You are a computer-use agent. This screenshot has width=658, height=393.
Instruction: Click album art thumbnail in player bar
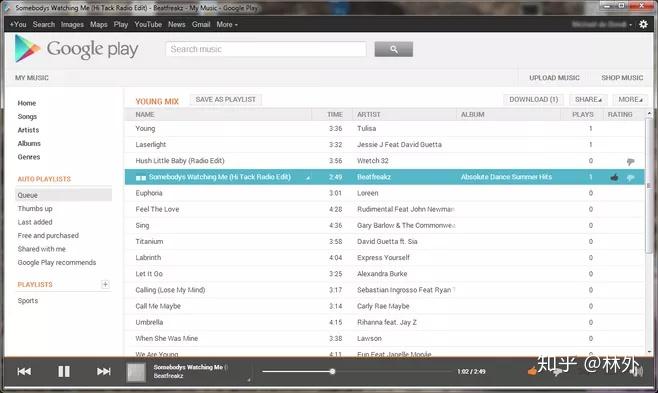click(136, 372)
